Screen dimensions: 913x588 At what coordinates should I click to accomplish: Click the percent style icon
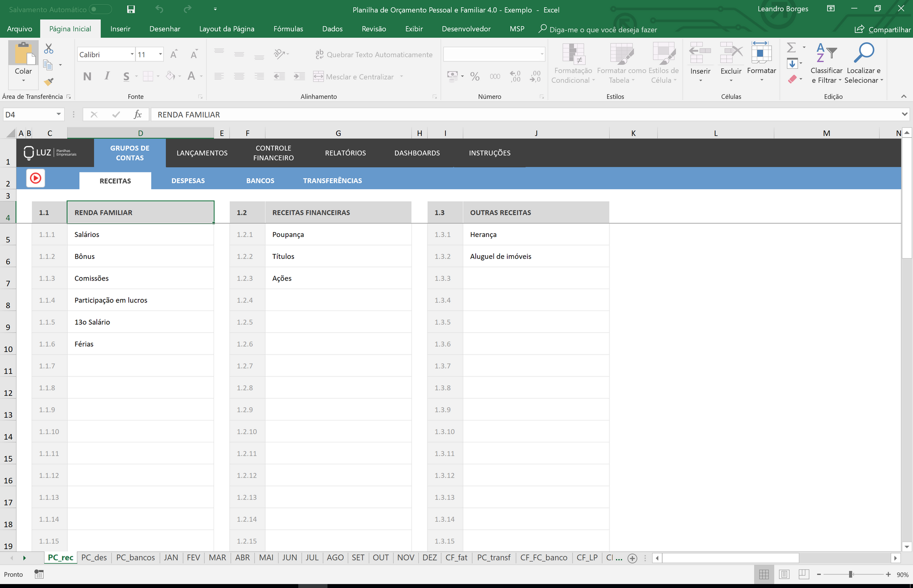[x=475, y=77]
